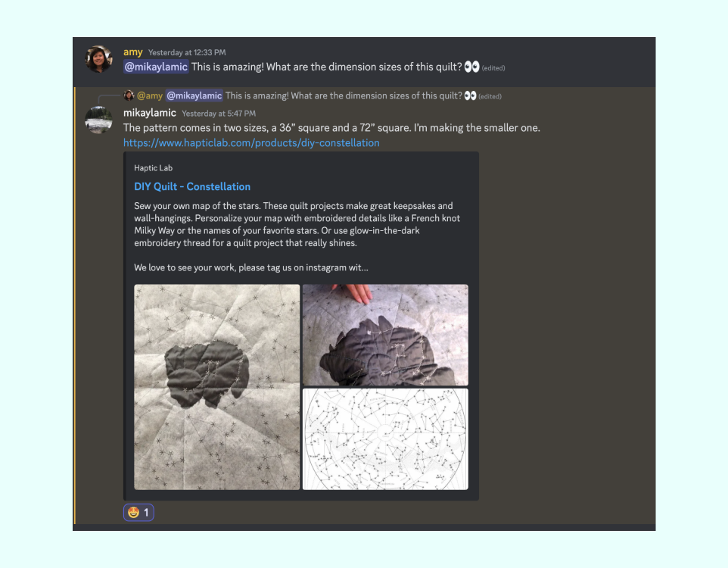This screenshot has height=568, width=728.
Task: Click the Haptic Lab provider name
Action: tap(154, 168)
